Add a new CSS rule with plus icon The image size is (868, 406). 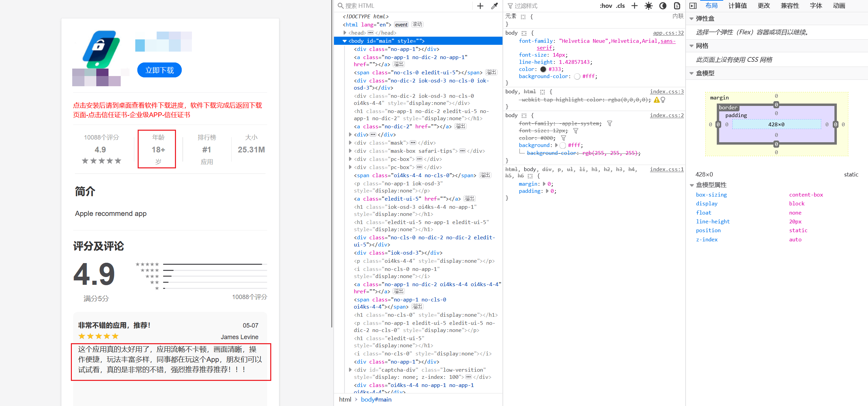[634, 6]
